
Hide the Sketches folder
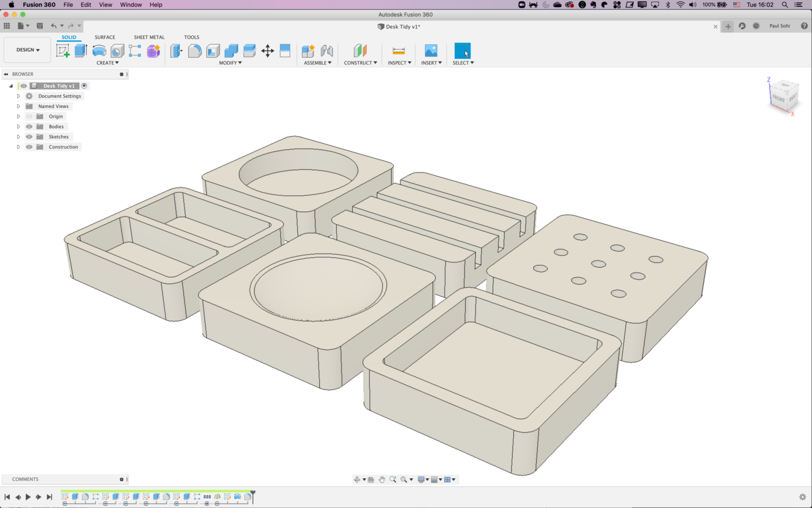point(29,137)
